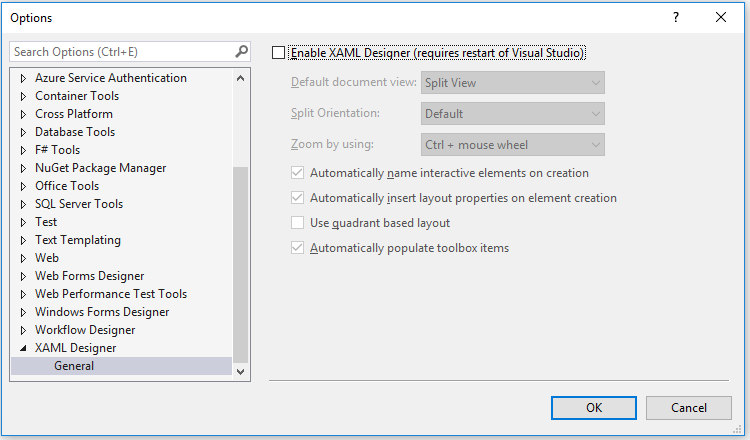Open the Default document view dropdown
The height and width of the screenshot is (440, 750).
pos(512,83)
